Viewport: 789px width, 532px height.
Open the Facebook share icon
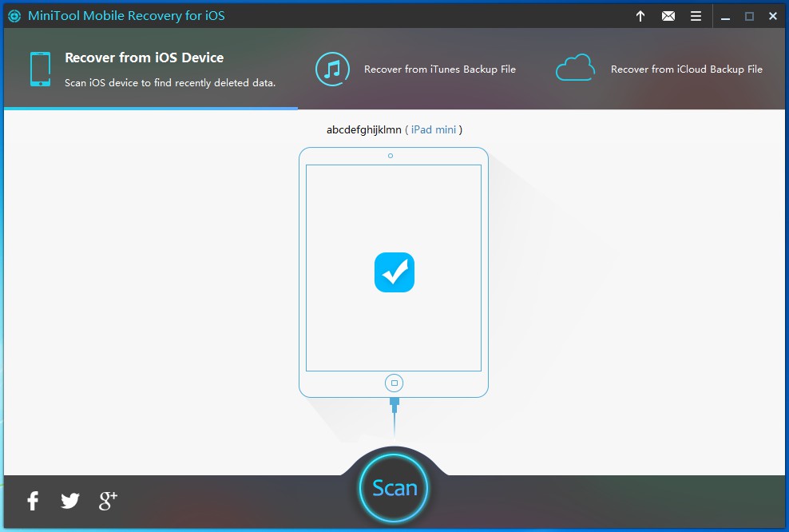coord(33,501)
